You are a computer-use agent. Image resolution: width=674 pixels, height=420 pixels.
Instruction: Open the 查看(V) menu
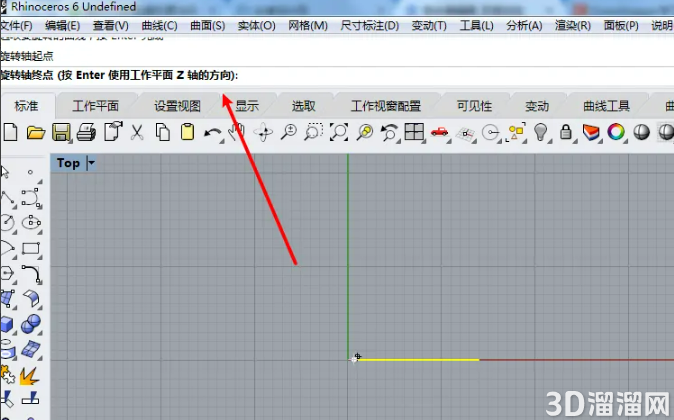(x=110, y=25)
